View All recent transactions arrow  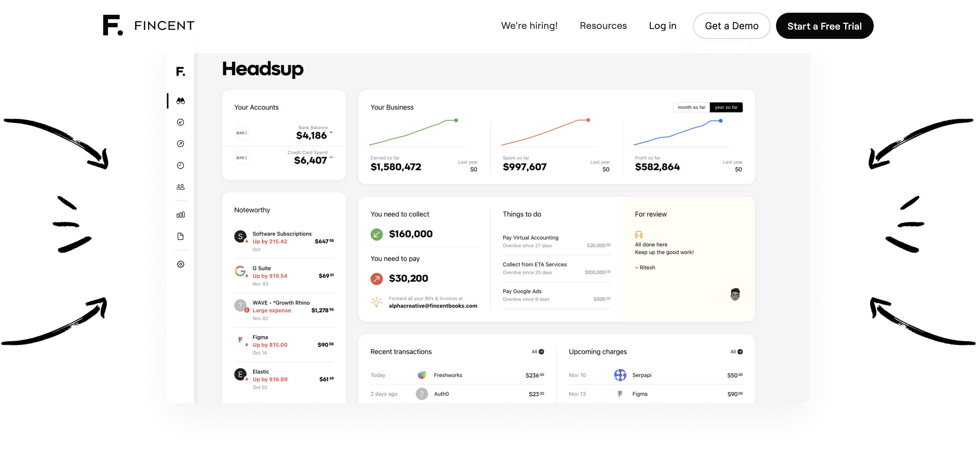(541, 352)
